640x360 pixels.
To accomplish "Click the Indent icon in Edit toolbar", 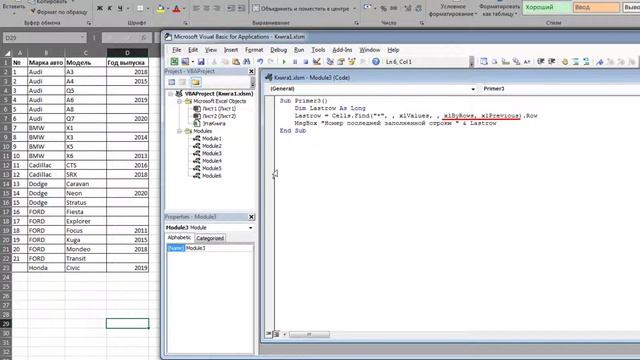I will (x=541, y=62).
